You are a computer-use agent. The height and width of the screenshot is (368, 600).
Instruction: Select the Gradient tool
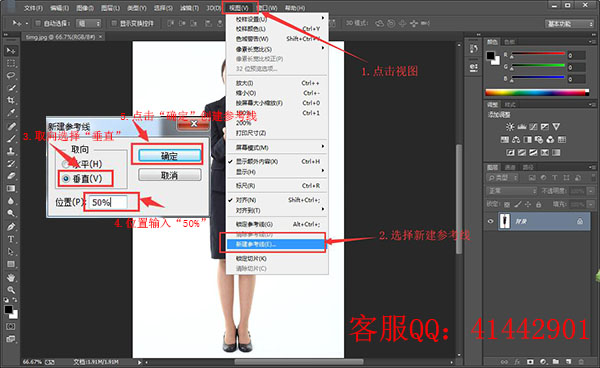(x=11, y=189)
